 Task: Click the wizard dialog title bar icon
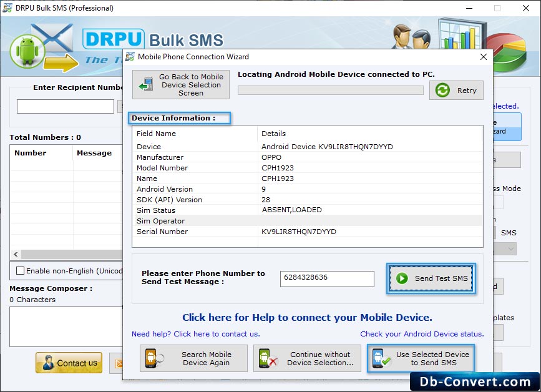[x=130, y=57]
